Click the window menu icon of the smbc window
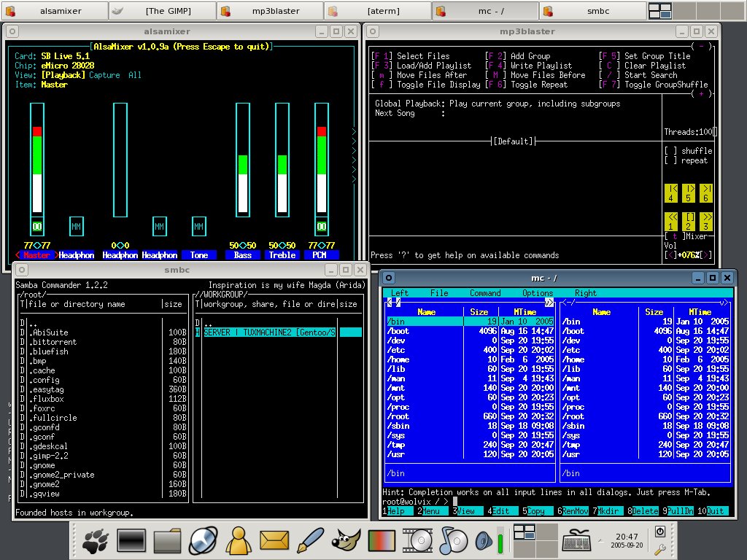Viewport: 747px width, 560px height. tap(21, 270)
